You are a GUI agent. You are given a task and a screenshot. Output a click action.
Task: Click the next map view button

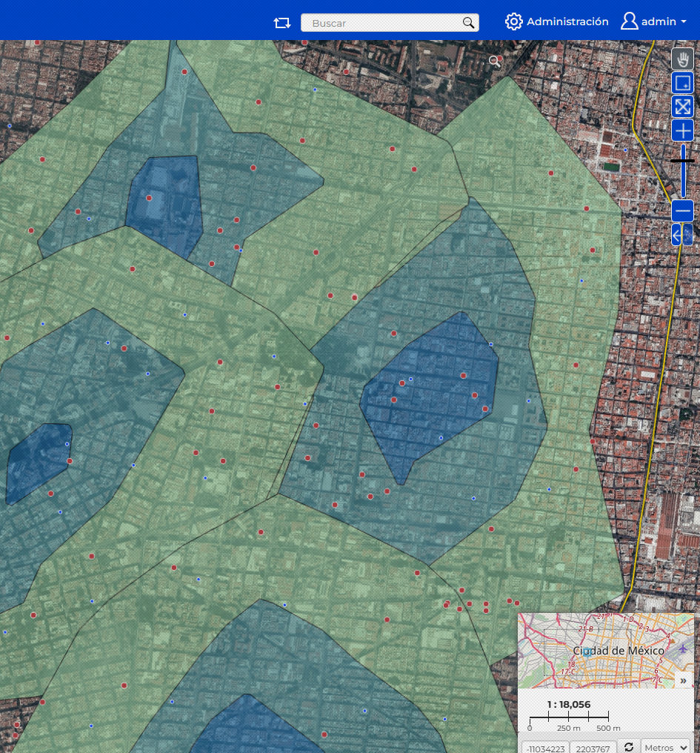pyautogui.click(x=688, y=236)
